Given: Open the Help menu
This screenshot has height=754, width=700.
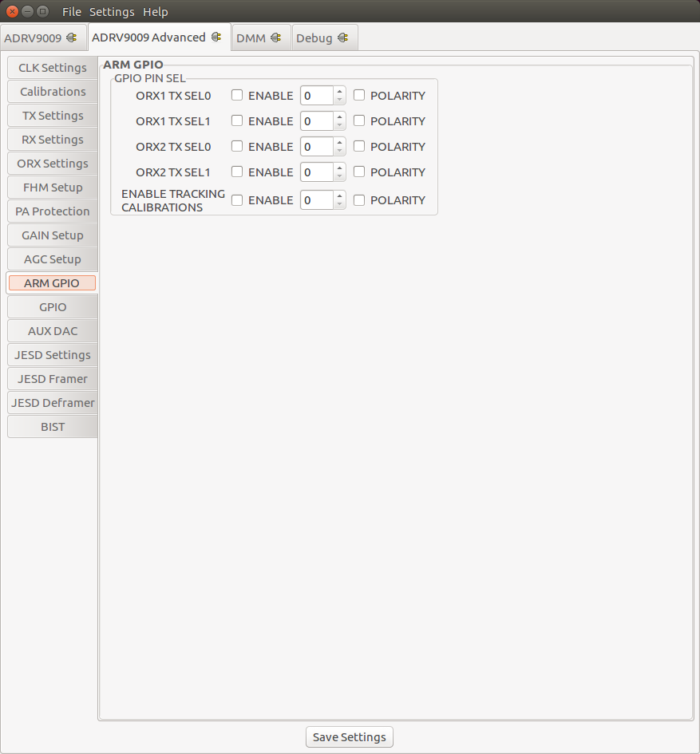Looking at the screenshot, I should point(155,11).
